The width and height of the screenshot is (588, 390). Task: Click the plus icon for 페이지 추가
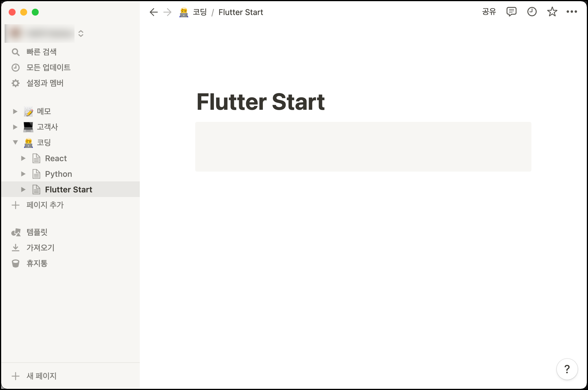16,205
